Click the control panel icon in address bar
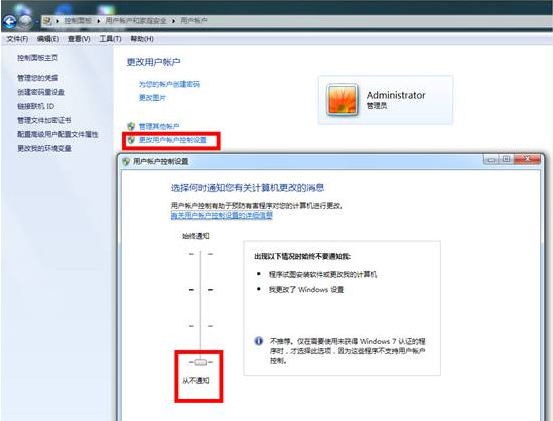 pos(47,21)
